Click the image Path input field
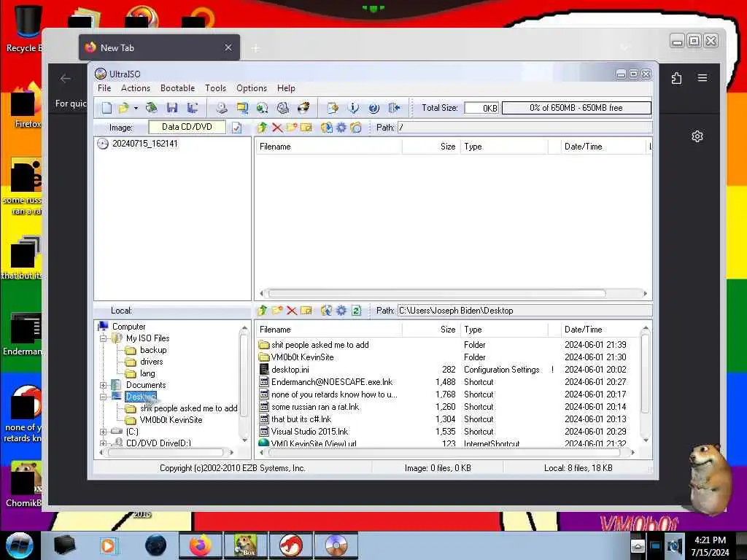The height and width of the screenshot is (560, 747). (x=525, y=128)
